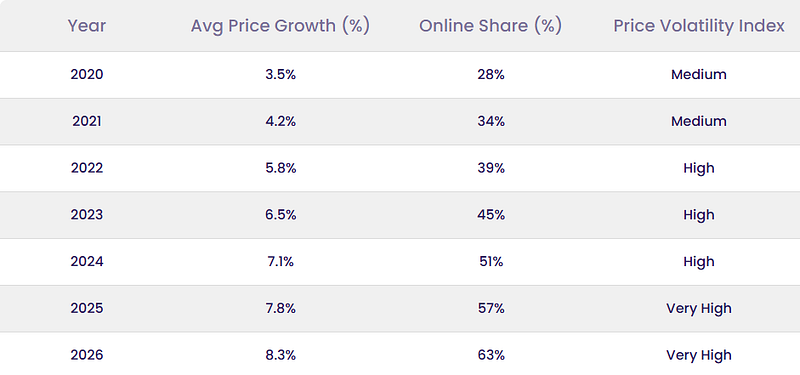Select the 34% online share cell

click(491, 121)
